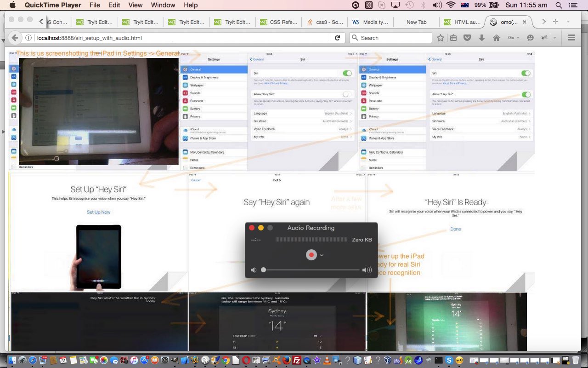The height and width of the screenshot is (368, 588).
Task: Click Cancel in Say Hey Siri again screenshot
Action: click(196, 180)
